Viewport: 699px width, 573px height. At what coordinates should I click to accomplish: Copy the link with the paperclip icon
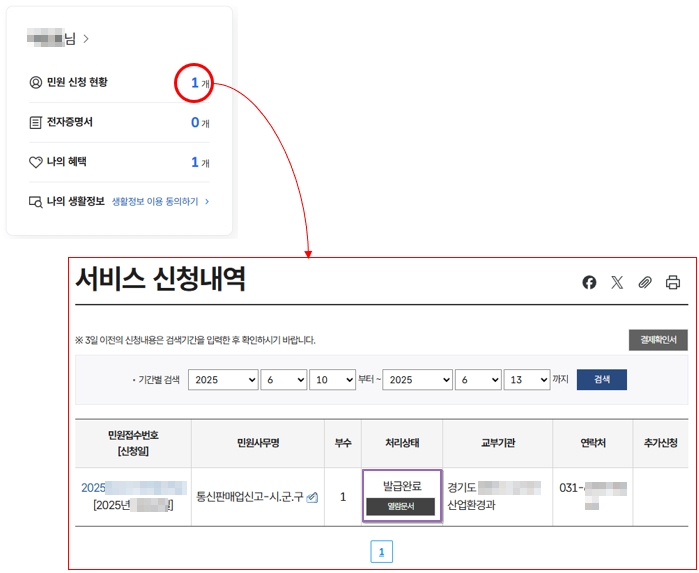click(645, 282)
